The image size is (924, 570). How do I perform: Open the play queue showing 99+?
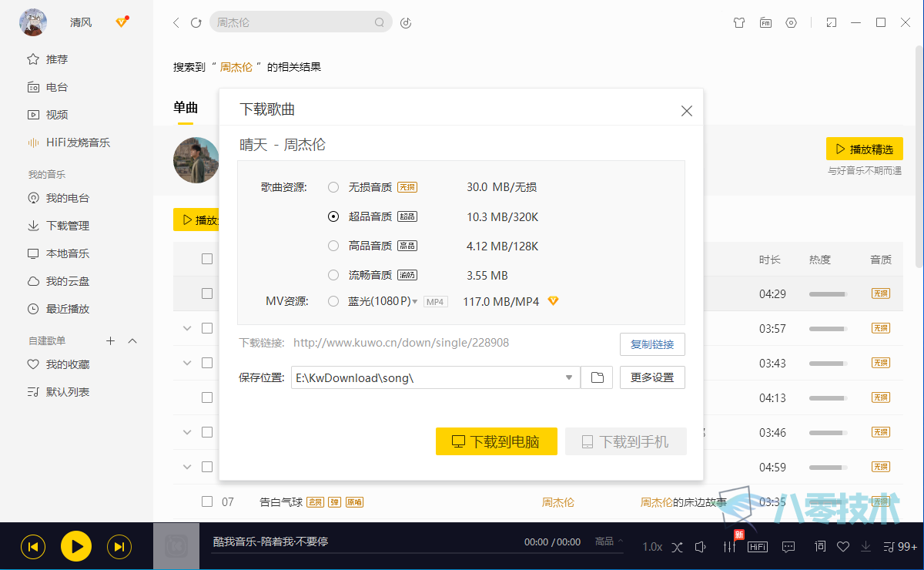[900, 547]
